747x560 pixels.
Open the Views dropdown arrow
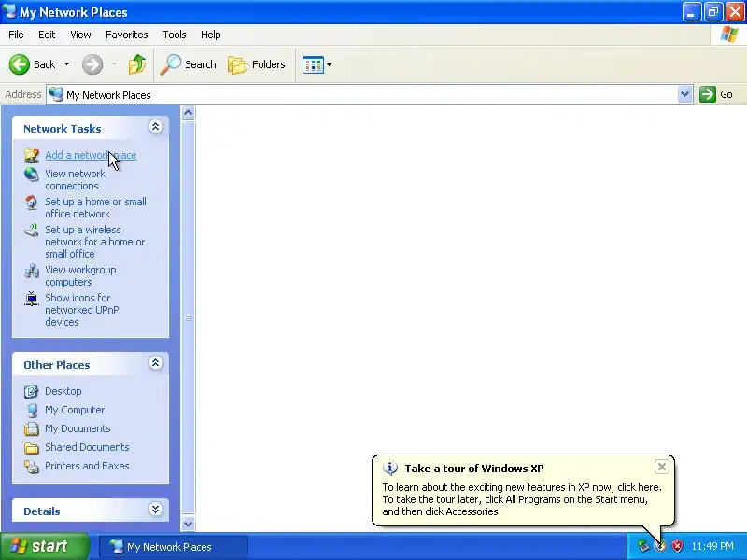click(x=330, y=64)
